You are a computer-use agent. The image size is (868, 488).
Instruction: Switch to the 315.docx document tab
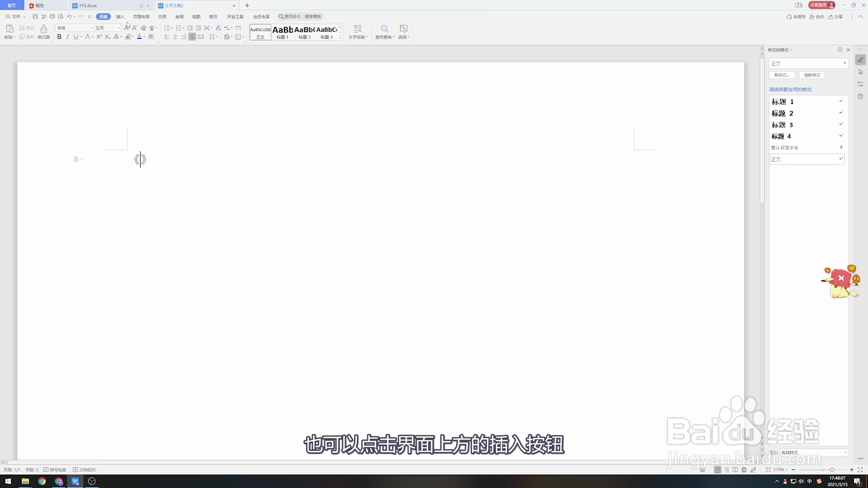click(x=88, y=5)
